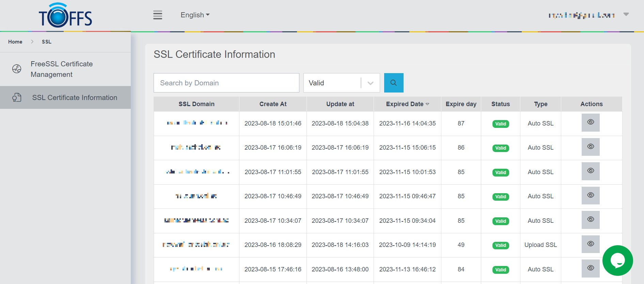Image resolution: width=644 pixels, height=284 pixels.
Task: Open the English language dropdown
Action: point(195,15)
